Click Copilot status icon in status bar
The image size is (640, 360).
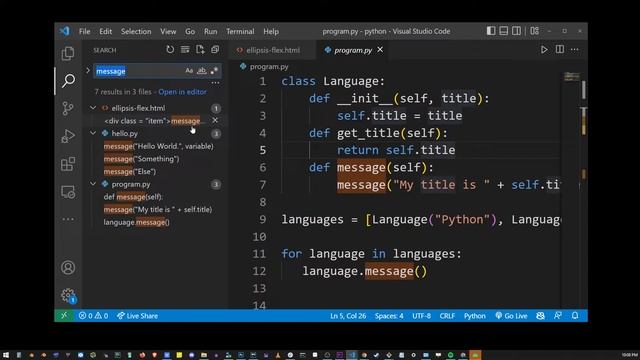click(x=540, y=316)
